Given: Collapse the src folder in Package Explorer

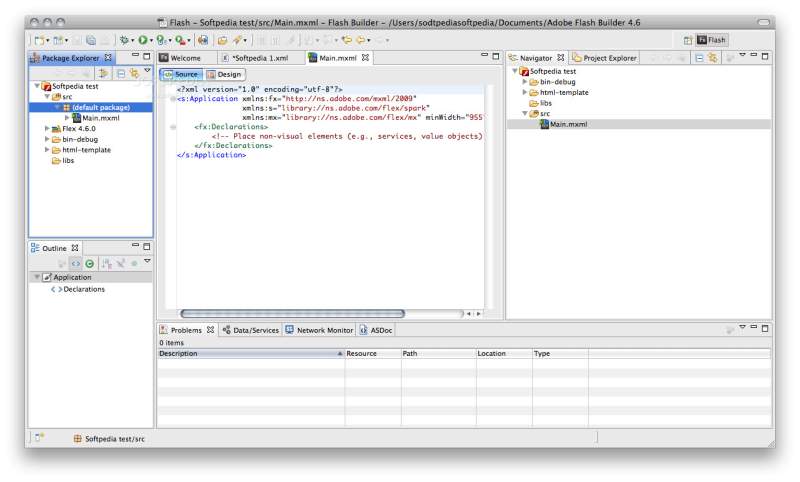Looking at the screenshot, I should (47, 96).
